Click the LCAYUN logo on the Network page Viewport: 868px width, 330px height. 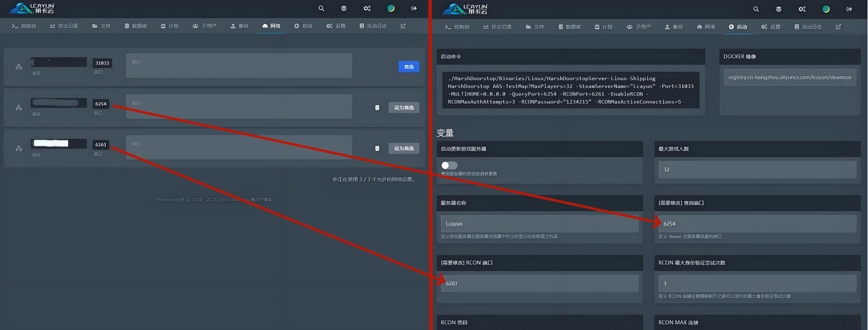point(32,8)
